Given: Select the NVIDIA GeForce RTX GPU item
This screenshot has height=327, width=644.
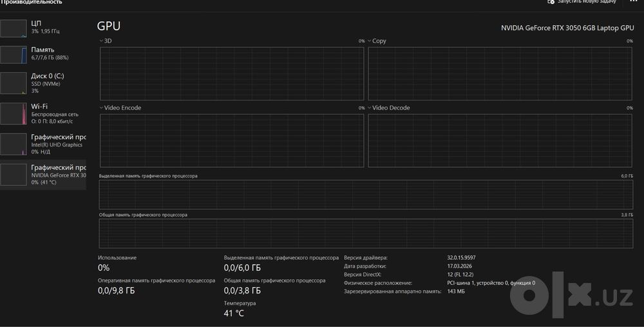Looking at the screenshot, I should pyautogui.click(x=43, y=174).
